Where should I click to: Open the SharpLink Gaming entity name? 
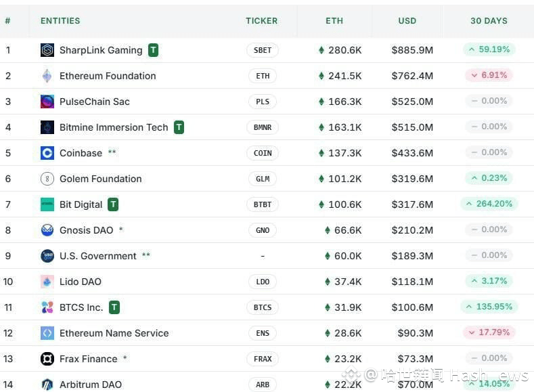(x=101, y=50)
